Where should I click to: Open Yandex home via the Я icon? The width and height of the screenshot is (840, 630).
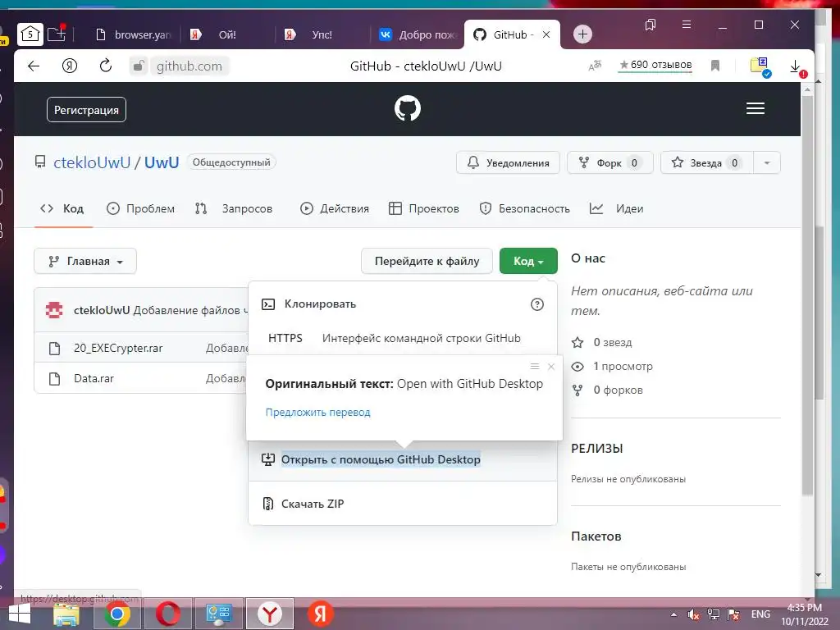pos(70,66)
